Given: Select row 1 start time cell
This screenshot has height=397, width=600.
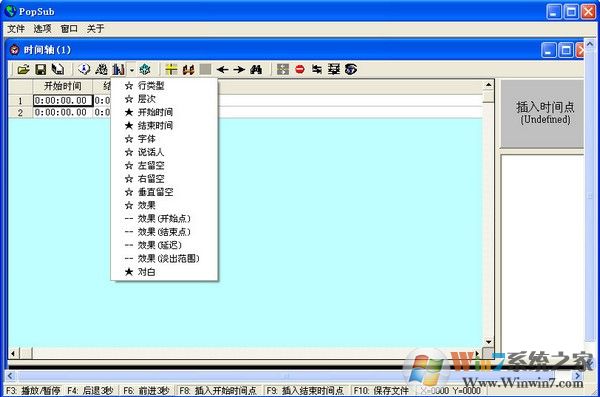Looking at the screenshot, I should 63,101.
